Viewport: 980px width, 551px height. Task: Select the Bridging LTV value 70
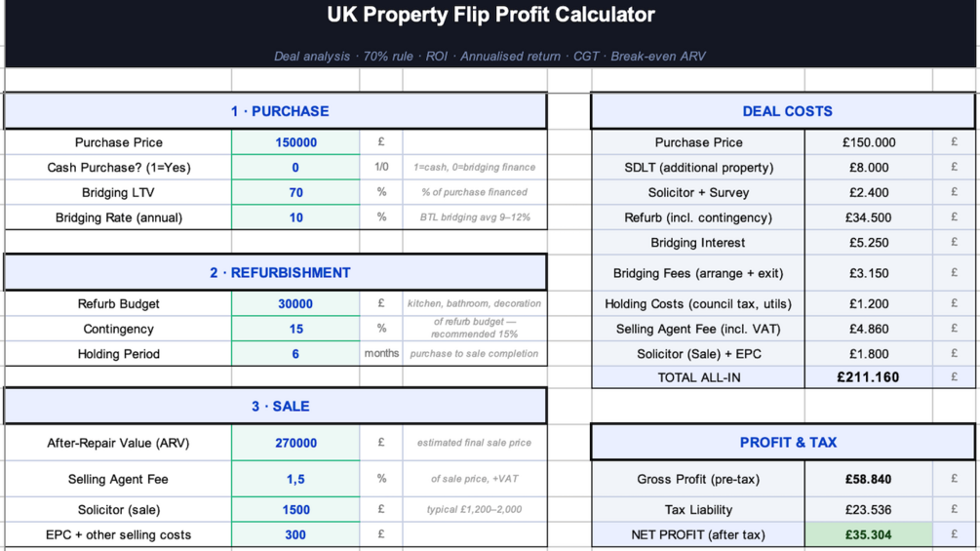click(295, 192)
